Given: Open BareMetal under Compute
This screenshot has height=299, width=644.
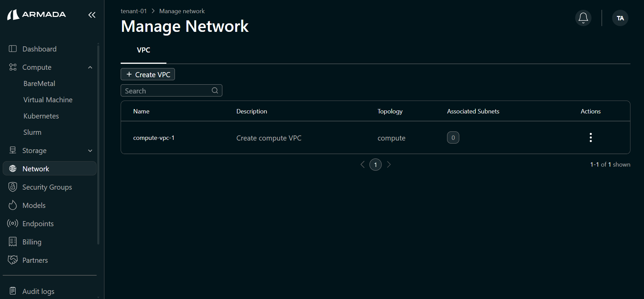Looking at the screenshot, I should click(x=39, y=84).
